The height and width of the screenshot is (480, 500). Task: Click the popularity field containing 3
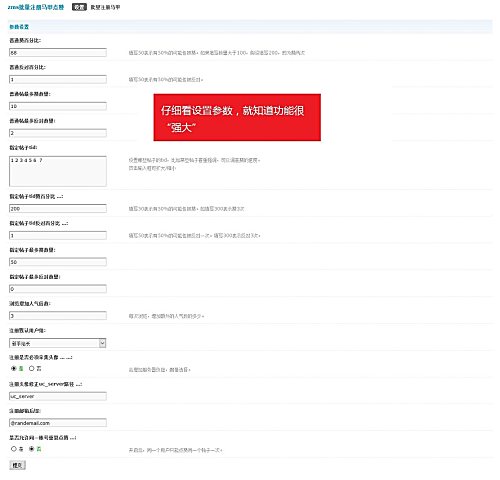click(58, 316)
